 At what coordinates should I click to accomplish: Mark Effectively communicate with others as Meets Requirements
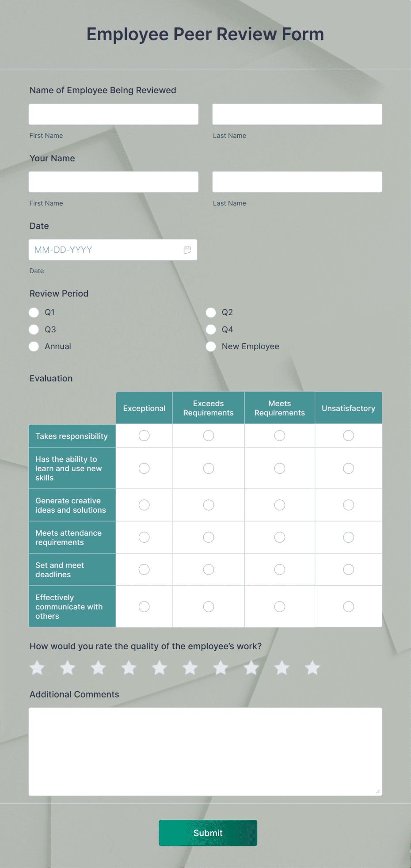[x=279, y=606]
